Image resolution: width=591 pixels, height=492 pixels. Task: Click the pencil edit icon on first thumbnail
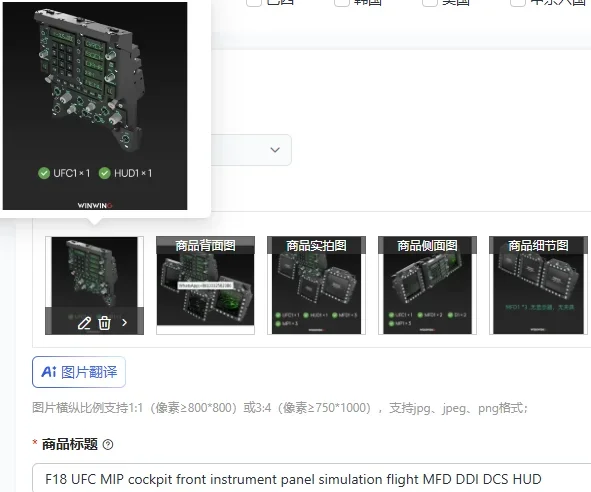84,323
